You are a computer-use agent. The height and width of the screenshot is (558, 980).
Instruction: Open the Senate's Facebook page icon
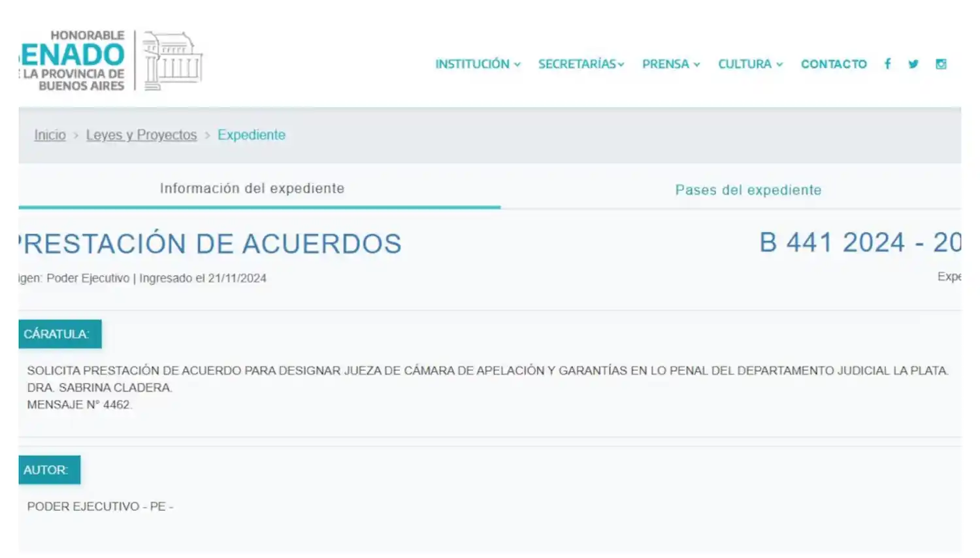click(x=887, y=64)
